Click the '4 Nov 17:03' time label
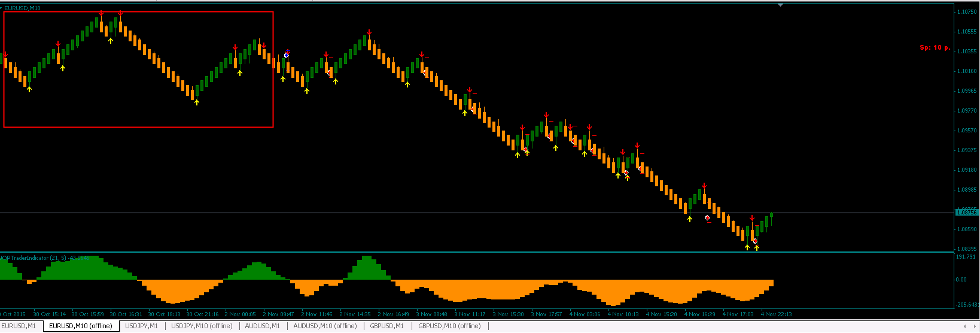 [738, 314]
